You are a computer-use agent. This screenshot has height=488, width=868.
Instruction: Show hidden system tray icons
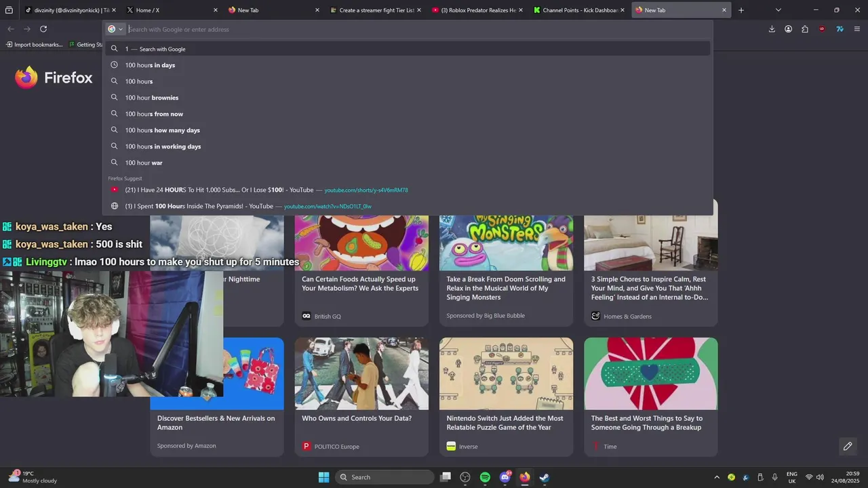(717, 477)
